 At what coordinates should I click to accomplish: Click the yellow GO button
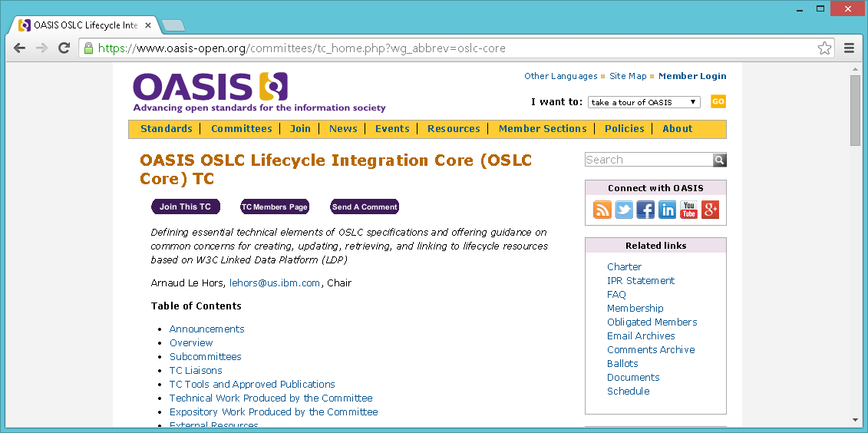pos(718,101)
